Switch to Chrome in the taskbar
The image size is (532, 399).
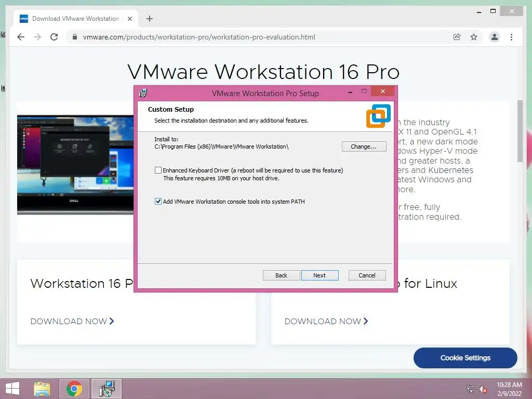point(74,389)
